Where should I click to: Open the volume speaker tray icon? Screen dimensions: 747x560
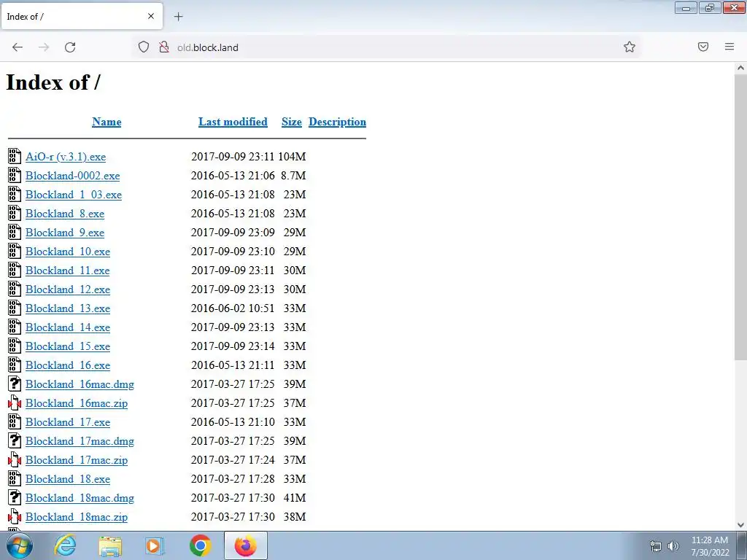pyautogui.click(x=673, y=546)
